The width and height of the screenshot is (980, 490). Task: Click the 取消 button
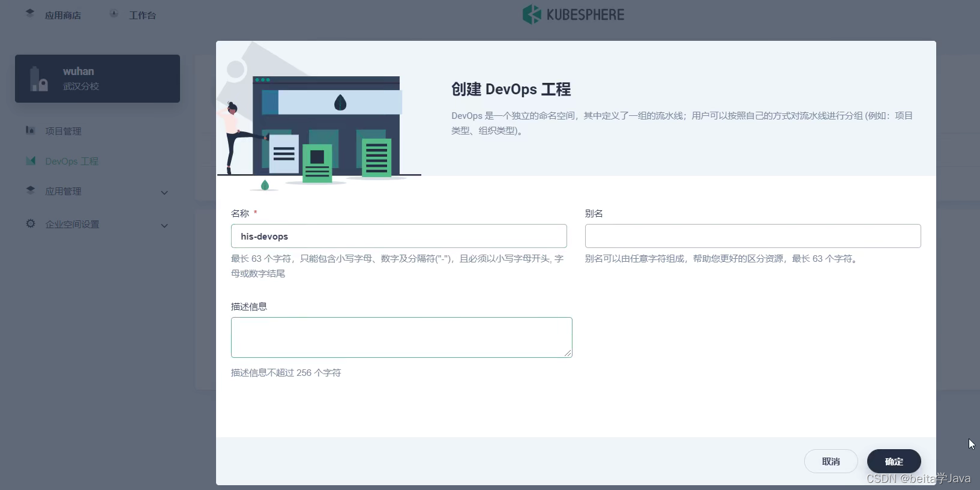[831, 461]
